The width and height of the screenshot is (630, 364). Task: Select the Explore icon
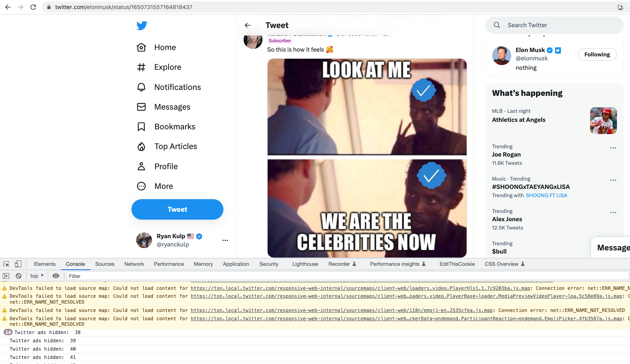[142, 67]
